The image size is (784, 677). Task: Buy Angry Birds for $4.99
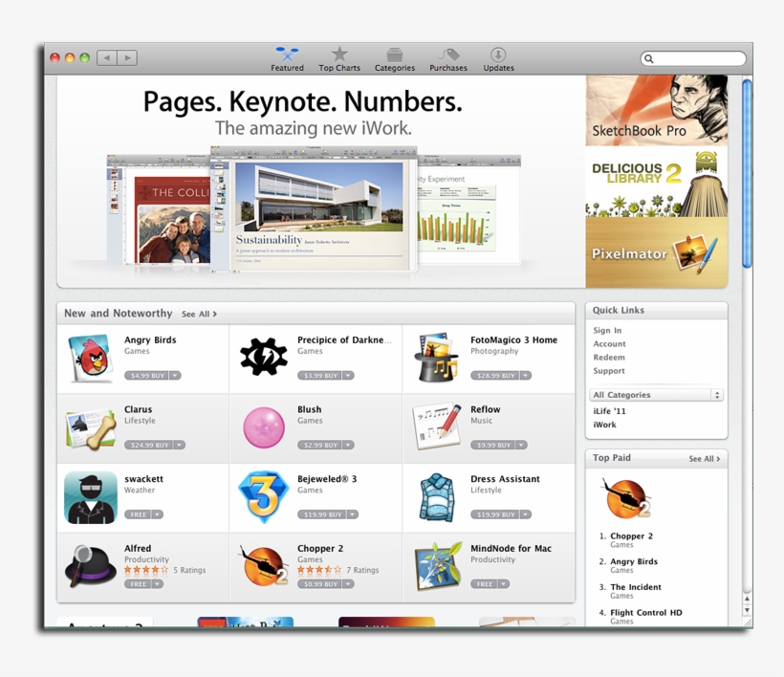pyautogui.click(x=146, y=376)
